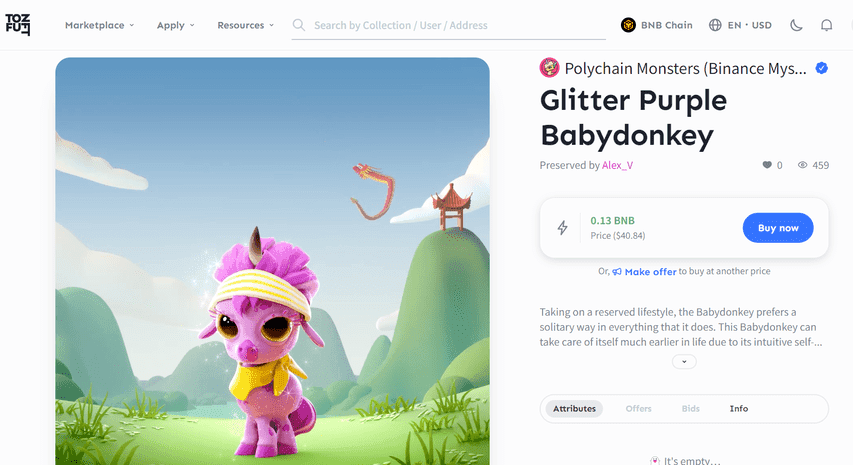Click the TofuNFT logo
Image resolution: width=853 pixels, height=465 pixels.
(17, 25)
